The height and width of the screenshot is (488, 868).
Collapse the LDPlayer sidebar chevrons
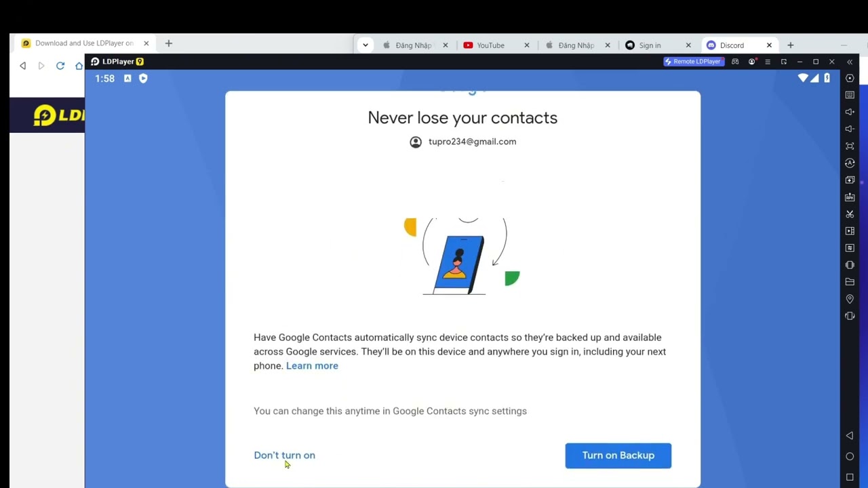point(850,62)
